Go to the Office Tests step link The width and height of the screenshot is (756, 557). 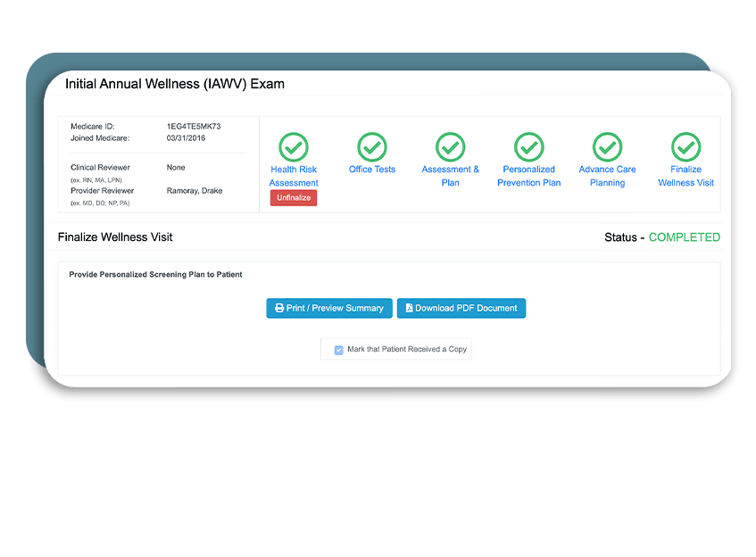click(372, 170)
